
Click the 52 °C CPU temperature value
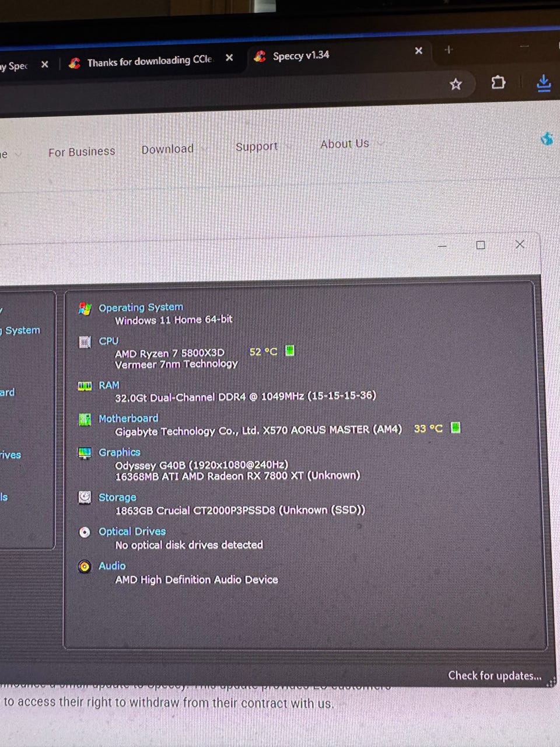pos(263,352)
